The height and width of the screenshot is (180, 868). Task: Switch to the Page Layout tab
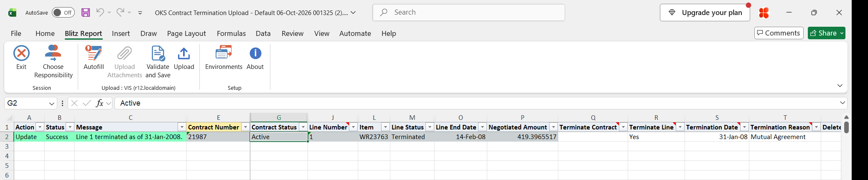(186, 33)
